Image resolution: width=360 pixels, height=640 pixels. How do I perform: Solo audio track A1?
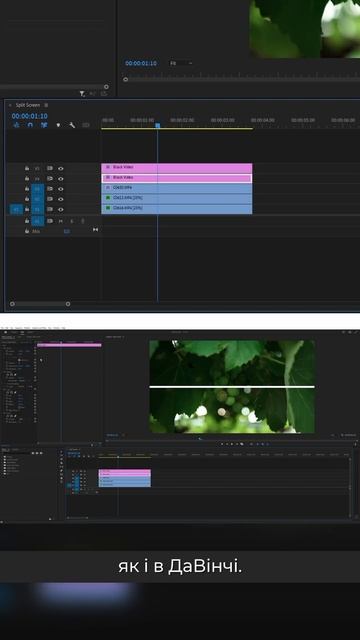click(72, 221)
